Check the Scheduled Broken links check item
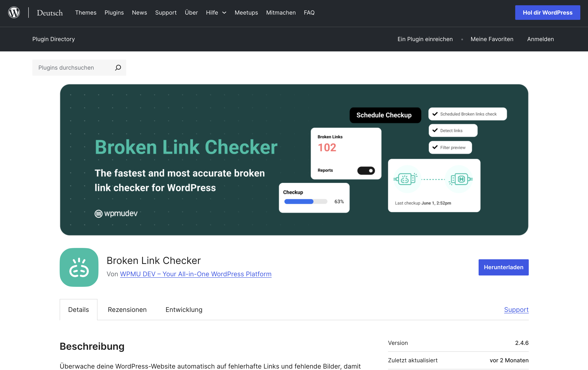 pyautogui.click(x=468, y=114)
